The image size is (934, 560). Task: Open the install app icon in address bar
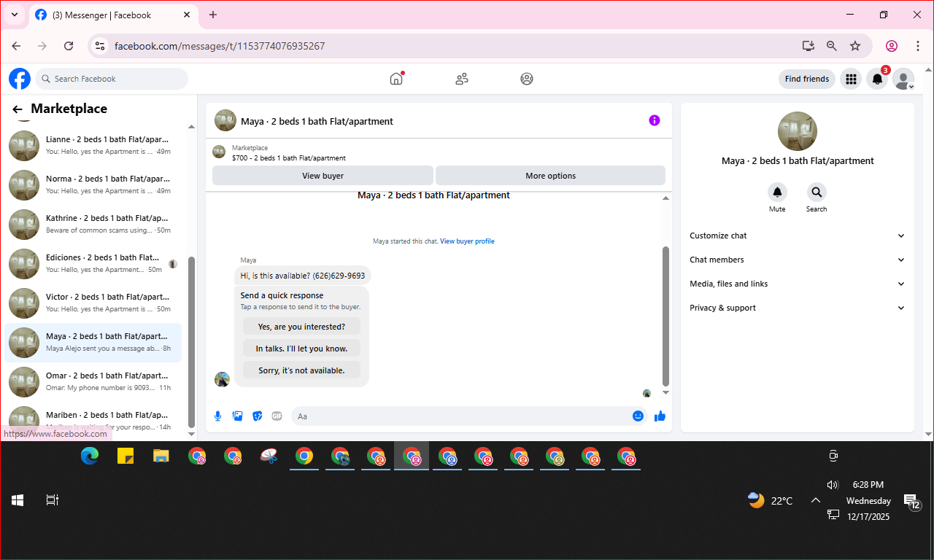(808, 46)
